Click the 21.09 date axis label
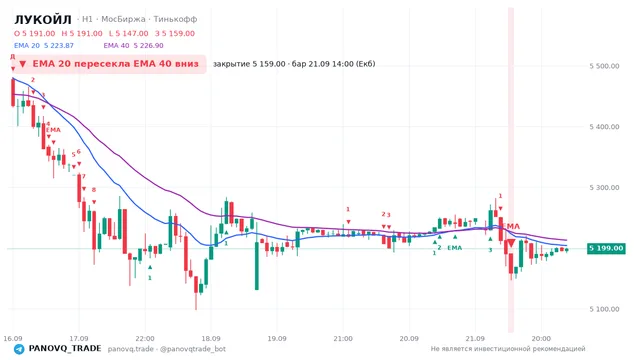The image size is (640, 360). (x=475, y=338)
